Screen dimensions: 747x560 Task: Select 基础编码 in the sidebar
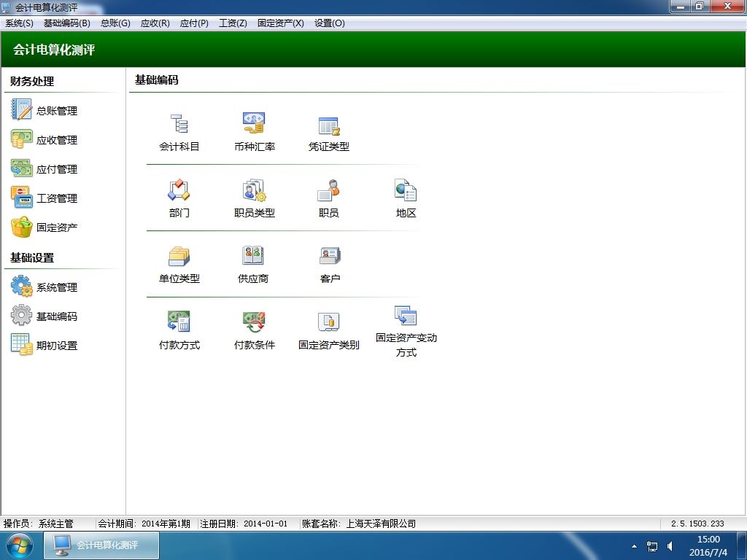point(44,316)
